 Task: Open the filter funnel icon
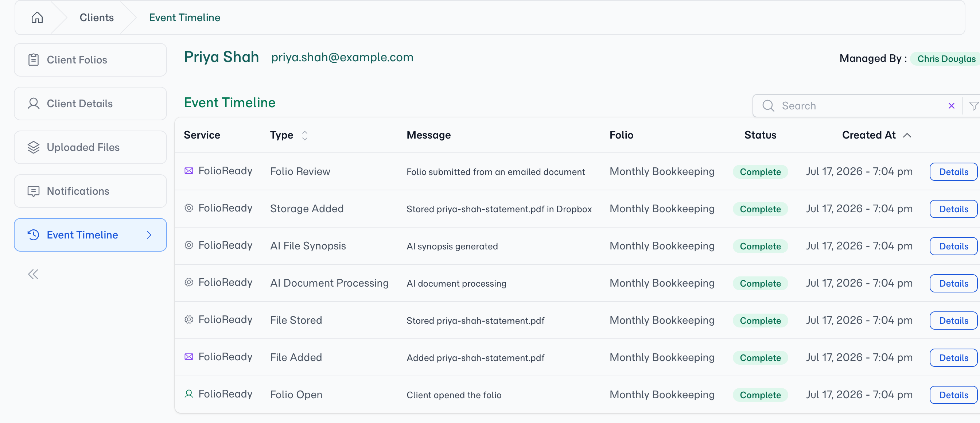(973, 106)
